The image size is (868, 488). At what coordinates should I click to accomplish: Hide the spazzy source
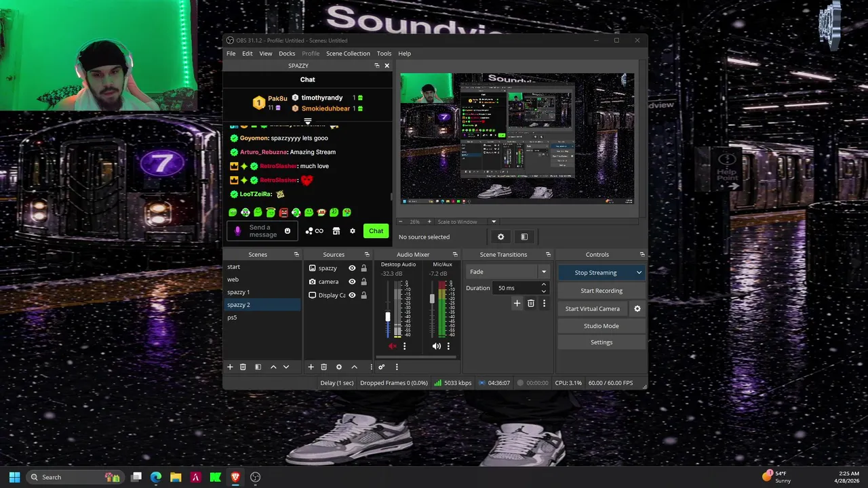[352, 268]
